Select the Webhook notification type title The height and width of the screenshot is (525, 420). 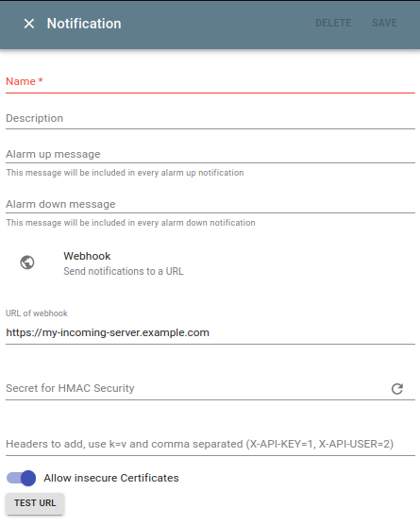(x=87, y=256)
